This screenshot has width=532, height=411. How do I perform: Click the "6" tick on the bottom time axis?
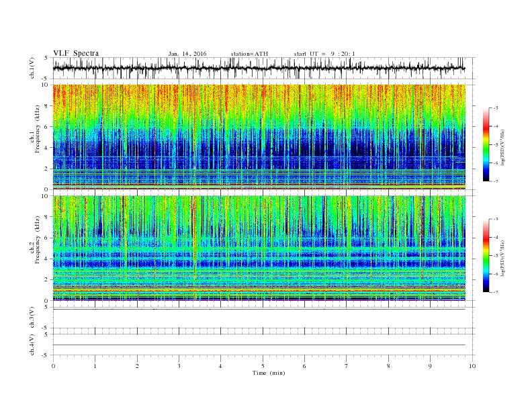pos(304,366)
